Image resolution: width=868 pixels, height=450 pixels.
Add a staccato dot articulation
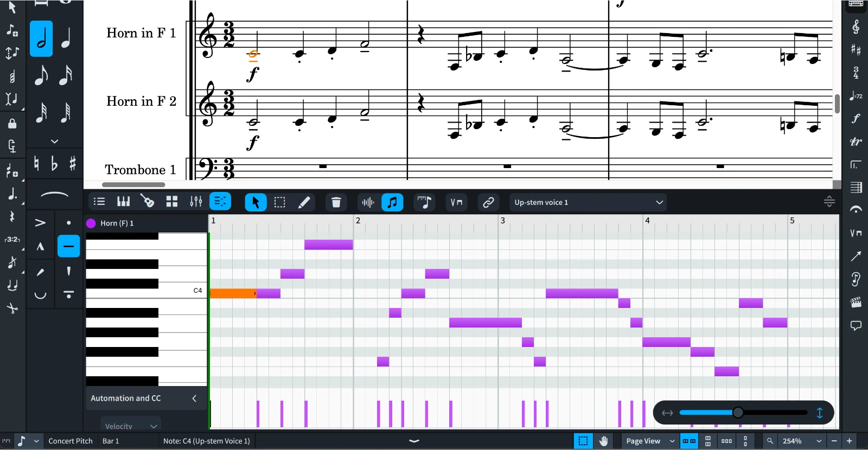pos(68,223)
